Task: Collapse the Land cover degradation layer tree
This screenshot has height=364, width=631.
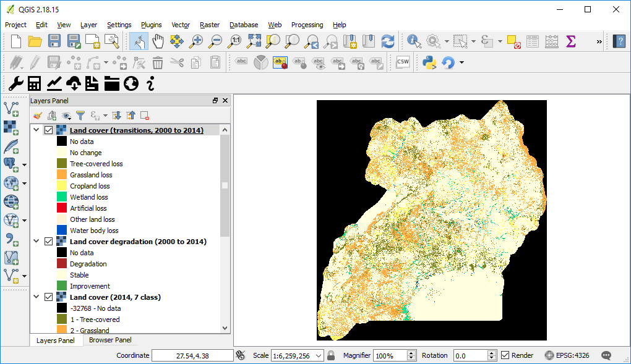Action: coord(36,242)
